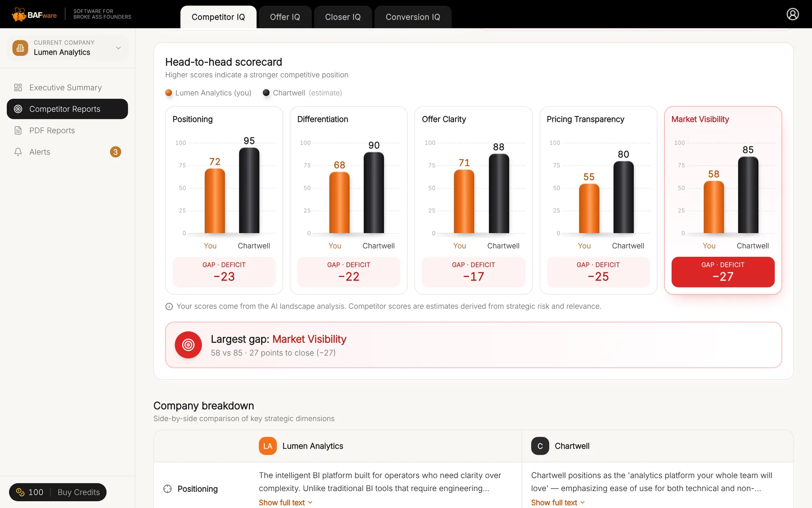Click the black Chartwell bar in Differentiation chart
Viewport: 812px width, 508px height.
[374, 193]
